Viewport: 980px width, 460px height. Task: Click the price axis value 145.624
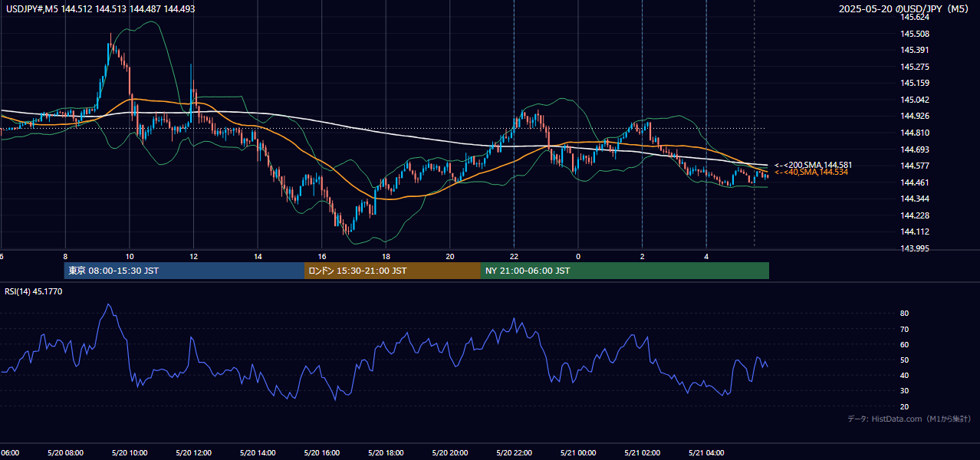click(916, 18)
